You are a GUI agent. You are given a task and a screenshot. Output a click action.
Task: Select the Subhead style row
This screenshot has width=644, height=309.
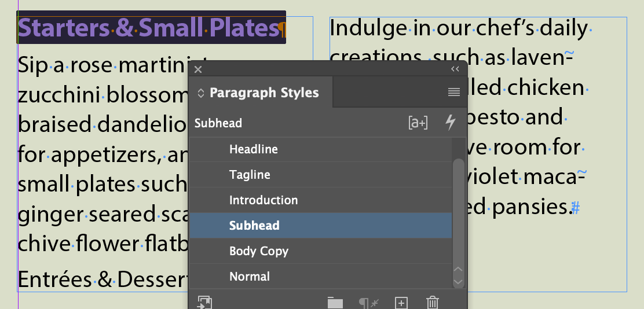click(320, 225)
